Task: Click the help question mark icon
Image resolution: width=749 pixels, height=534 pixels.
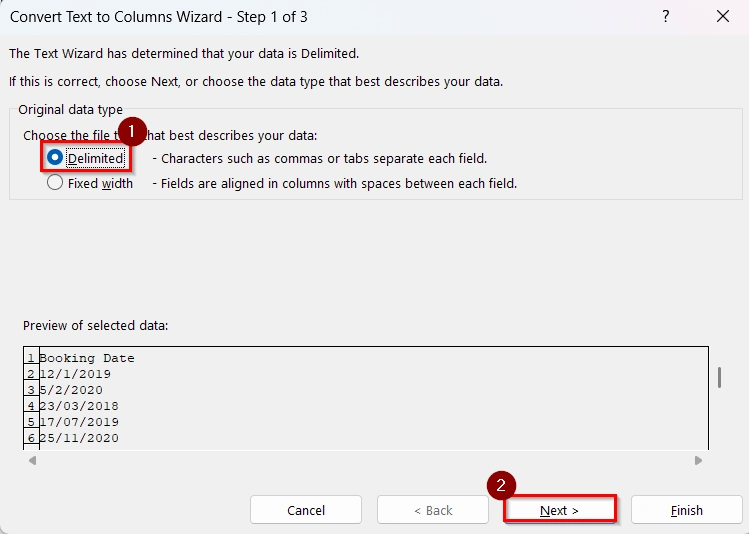Action: pyautogui.click(x=666, y=17)
